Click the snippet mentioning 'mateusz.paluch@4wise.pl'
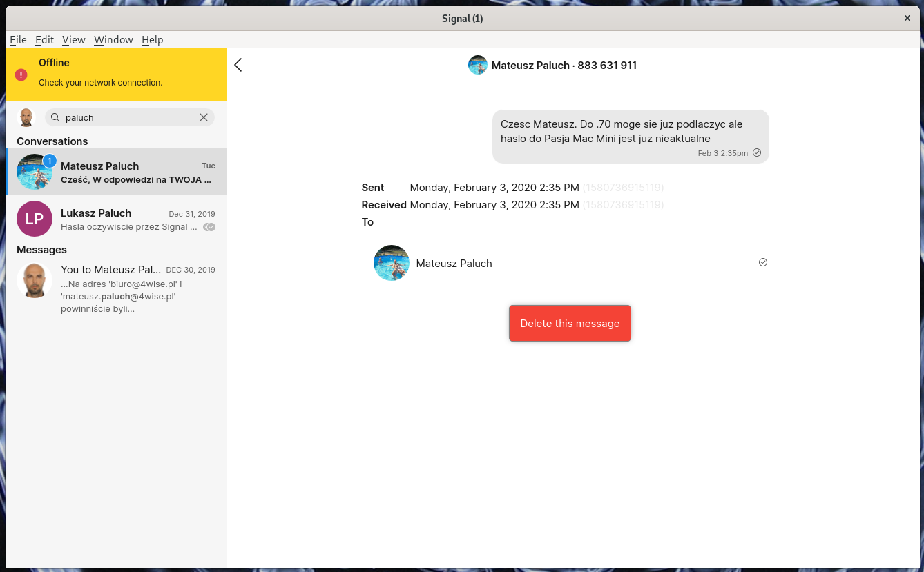The image size is (924, 572). [x=122, y=296]
